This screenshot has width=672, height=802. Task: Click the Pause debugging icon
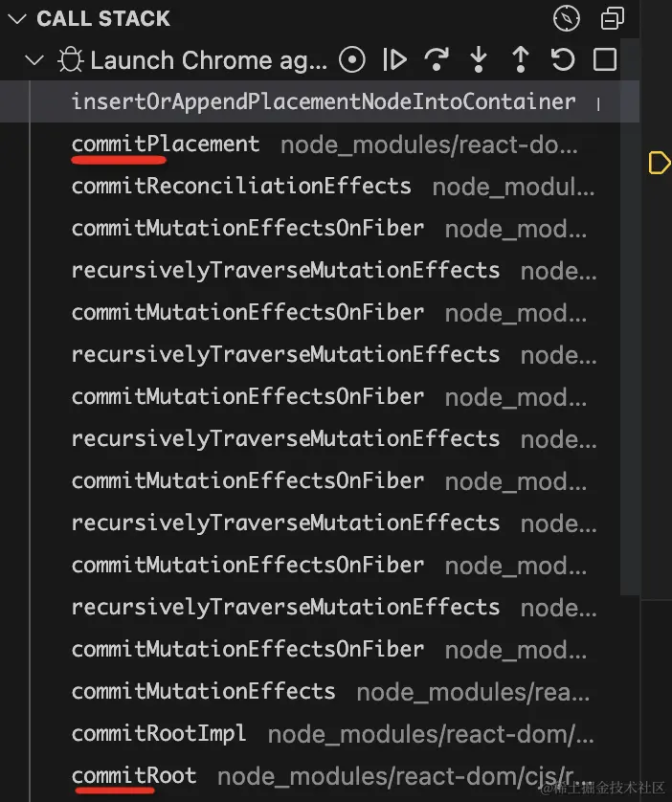click(352, 60)
